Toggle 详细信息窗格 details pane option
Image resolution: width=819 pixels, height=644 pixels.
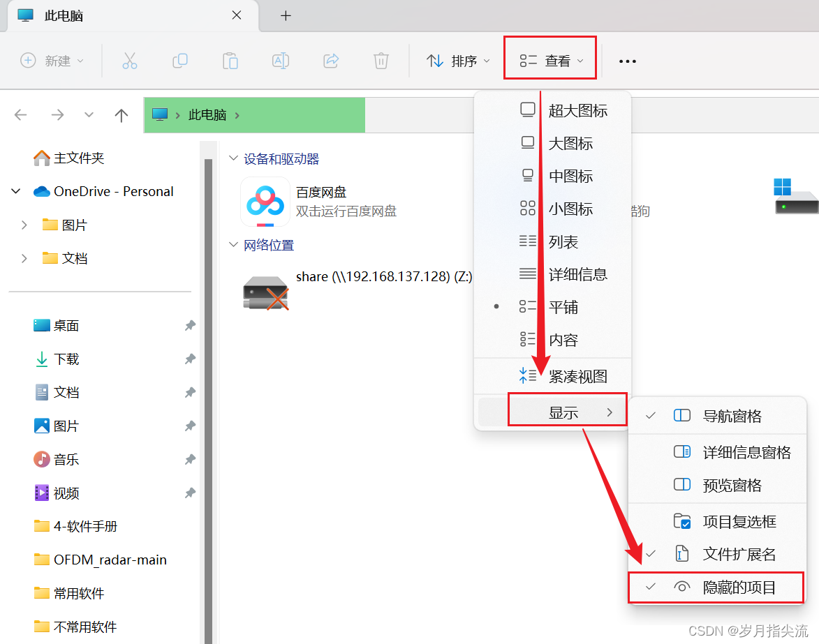717,452
